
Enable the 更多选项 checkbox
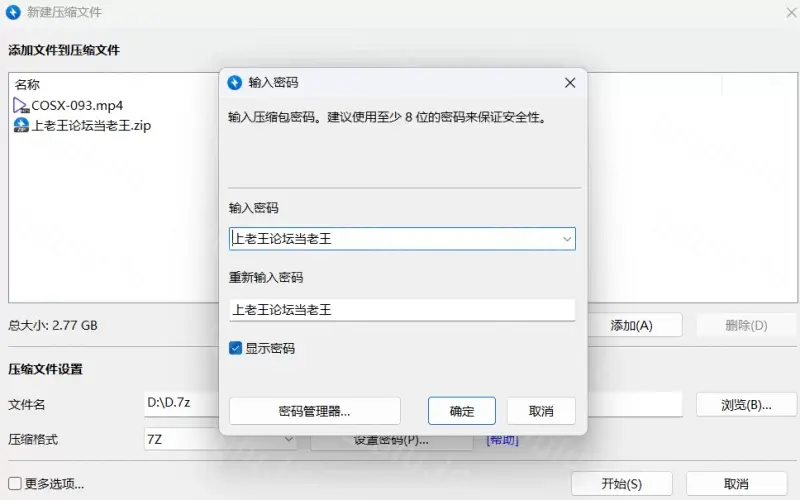coord(15,483)
